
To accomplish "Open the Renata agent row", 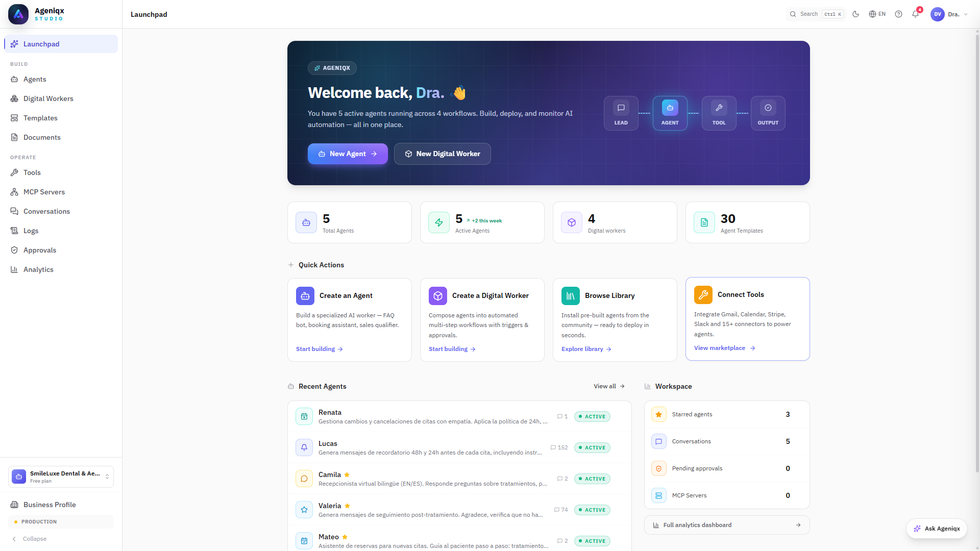I will click(x=459, y=417).
